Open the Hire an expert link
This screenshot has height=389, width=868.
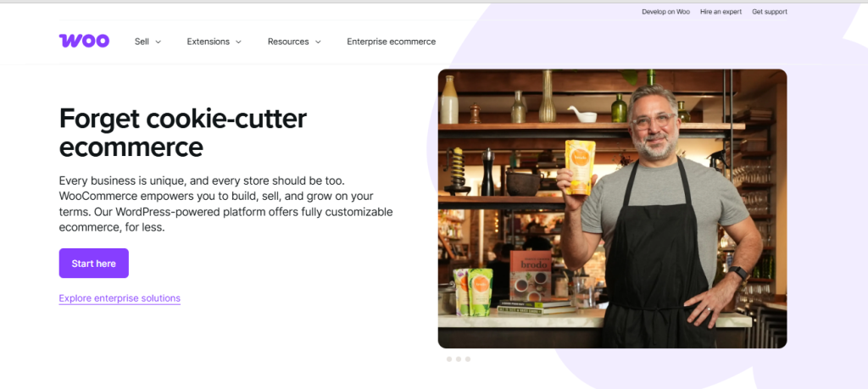point(721,12)
